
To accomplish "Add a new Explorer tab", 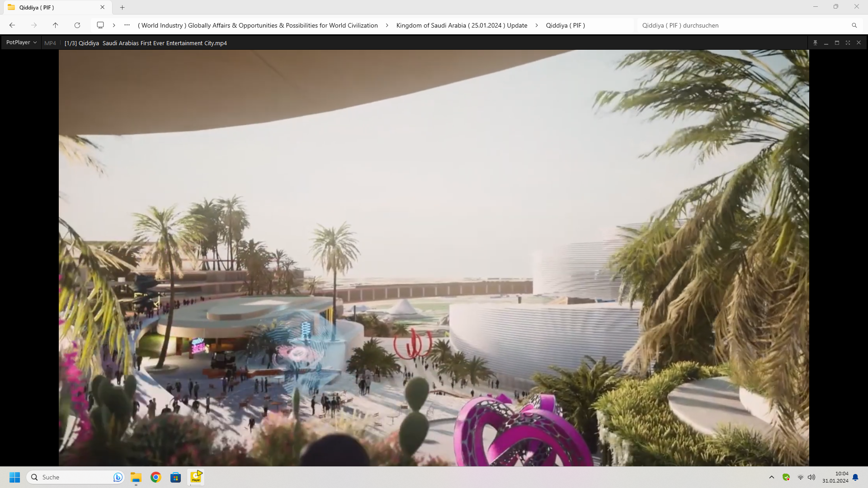I will coord(122,7).
